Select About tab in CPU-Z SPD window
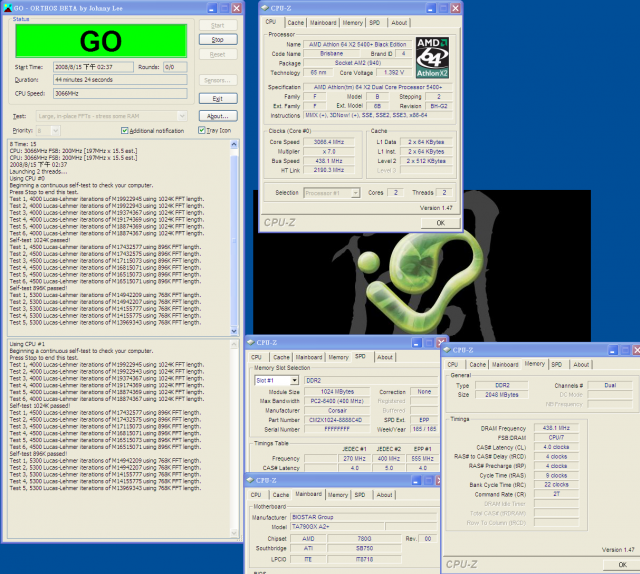Image resolution: width=640 pixels, height=574 pixels. (x=384, y=357)
